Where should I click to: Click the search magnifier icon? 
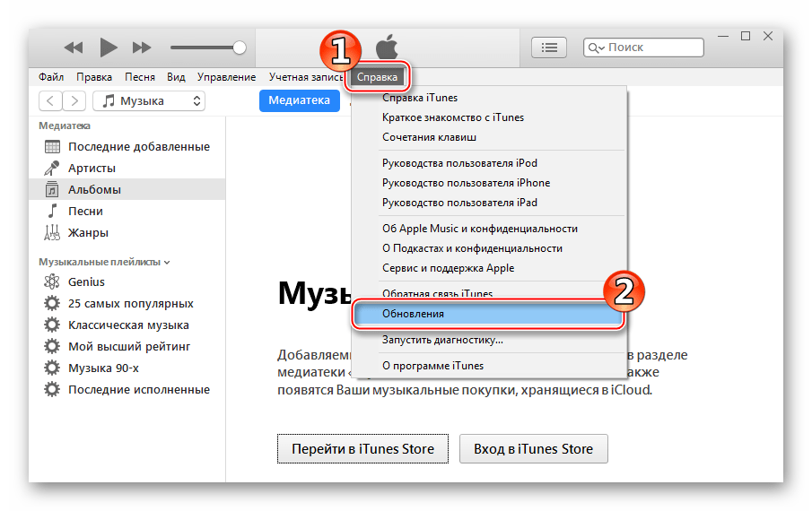596,48
